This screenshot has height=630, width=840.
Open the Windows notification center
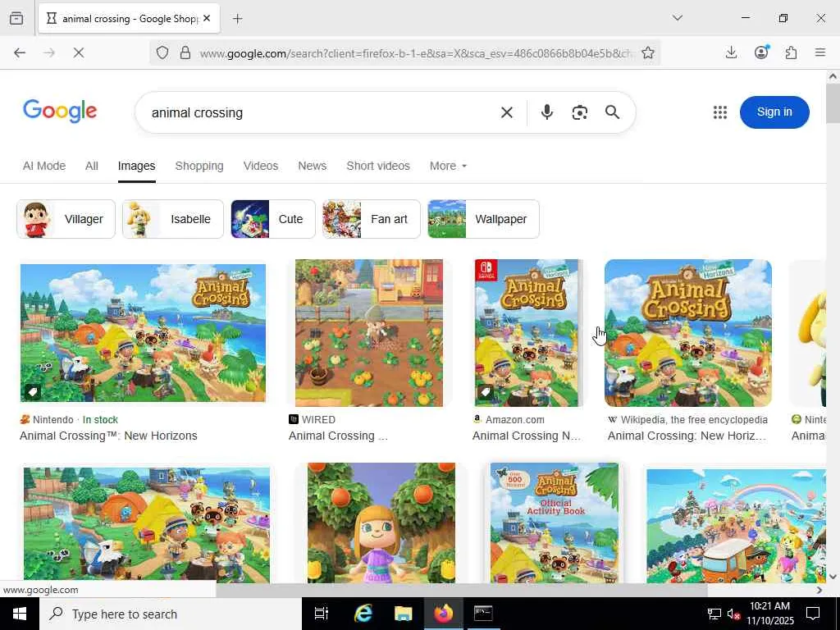point(813,614)
